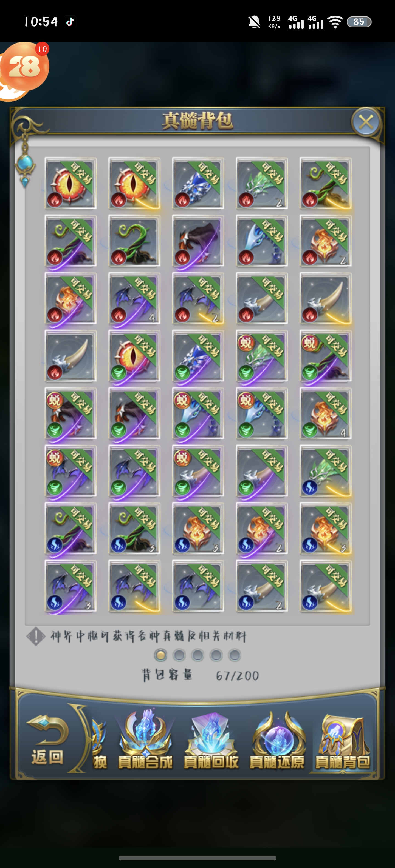Select last water-type horn item, bottom row
Image resolution: width=395 pixels, height=868 pixels.
pos(326,586)
